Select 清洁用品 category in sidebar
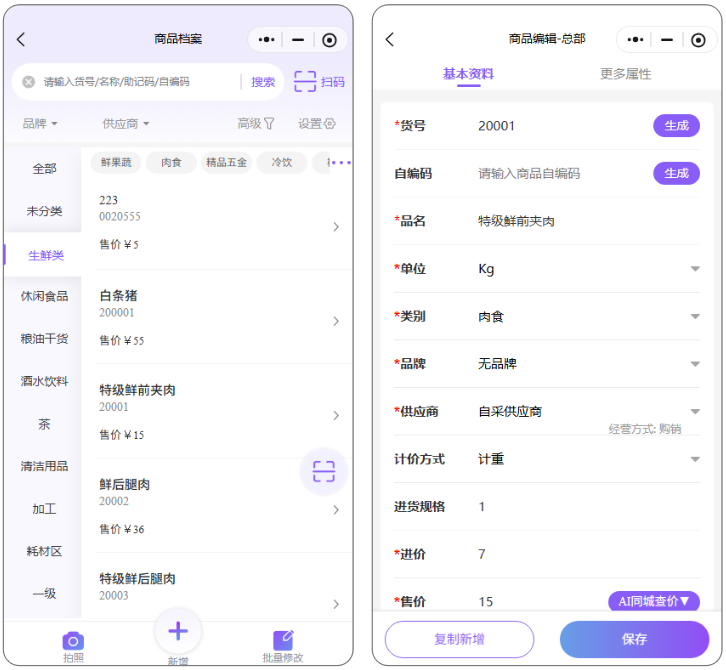The height and width of the screenshot is (670, 726). (x=44, y=466)
